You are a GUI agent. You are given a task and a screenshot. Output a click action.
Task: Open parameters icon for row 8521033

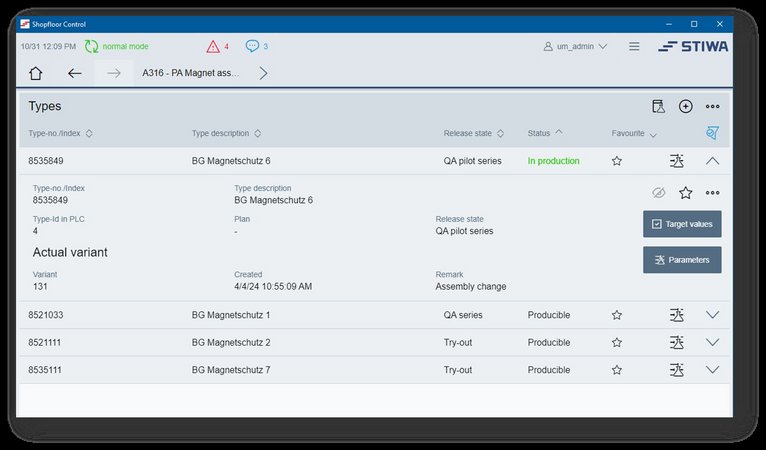(677, 315)
